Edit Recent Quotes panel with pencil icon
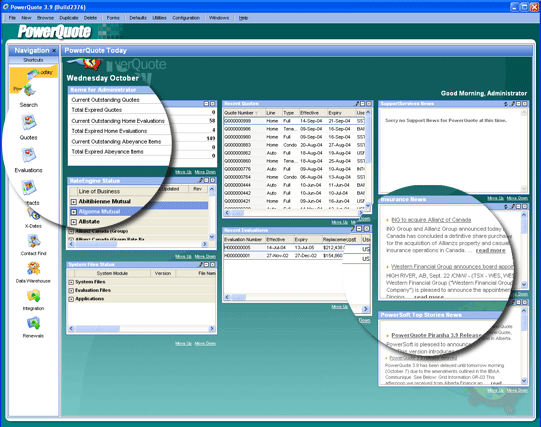The image size is (541, 427). click(x=357, y=103)
